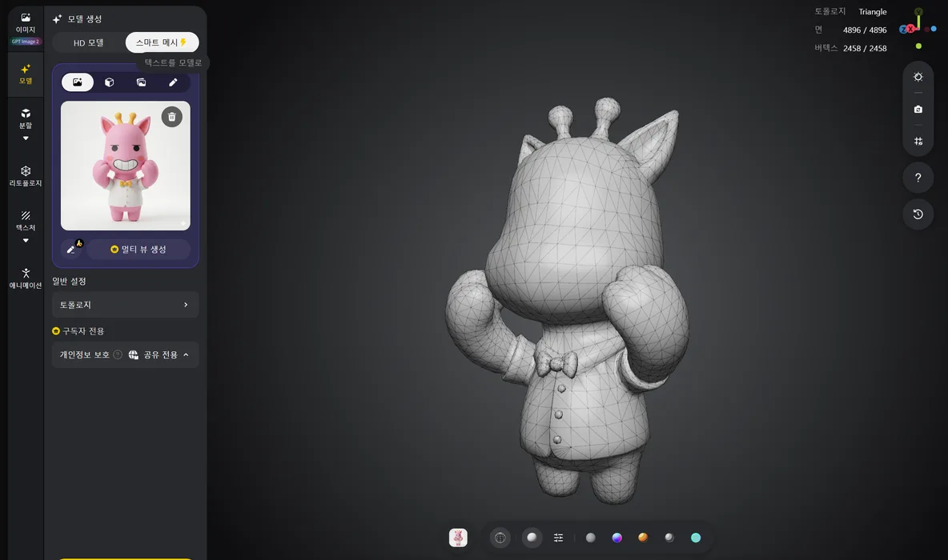Viewport: 948px width, 560px height.
Task: Switch to the 스마트 메시 tab
Action: [x=162, y=42]
